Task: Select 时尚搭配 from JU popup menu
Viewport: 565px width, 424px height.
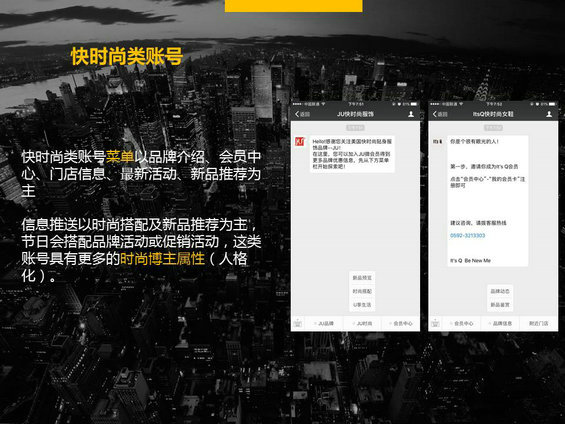Action: 362,291
